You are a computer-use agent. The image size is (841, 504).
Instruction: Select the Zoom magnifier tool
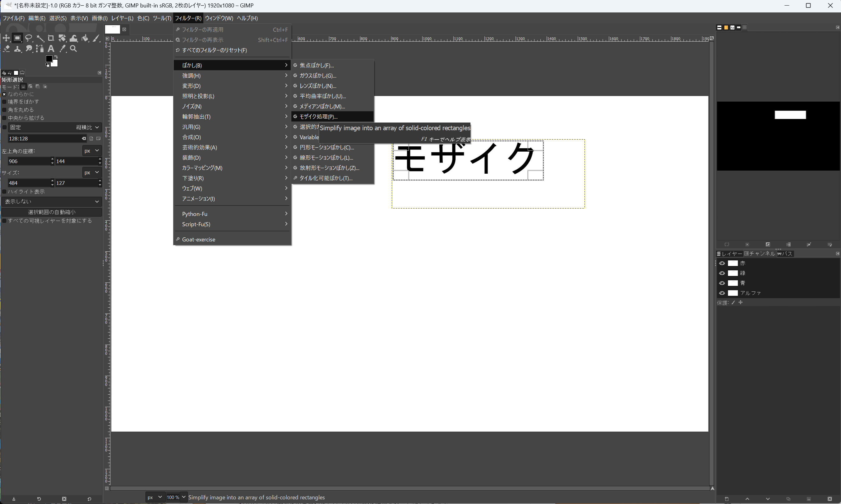pyautogui.click(x=73, y=49)
